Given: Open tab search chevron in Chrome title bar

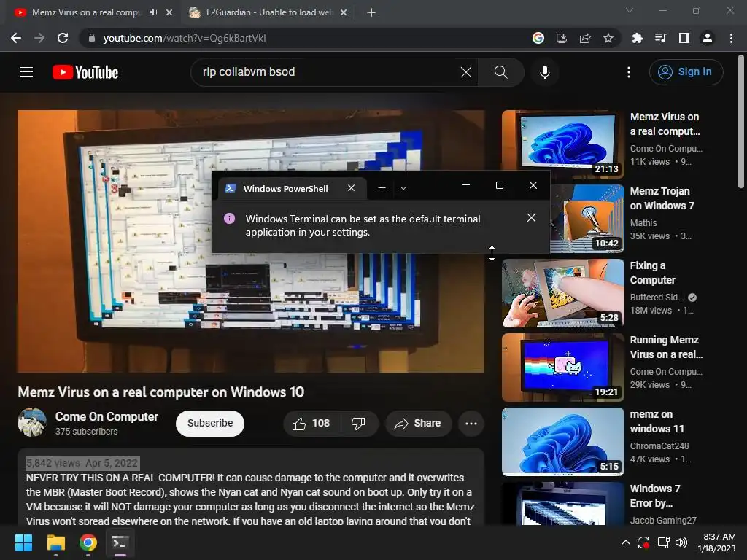Looking at the screenshot, I should pyautogui.click(x=630, y=10).
